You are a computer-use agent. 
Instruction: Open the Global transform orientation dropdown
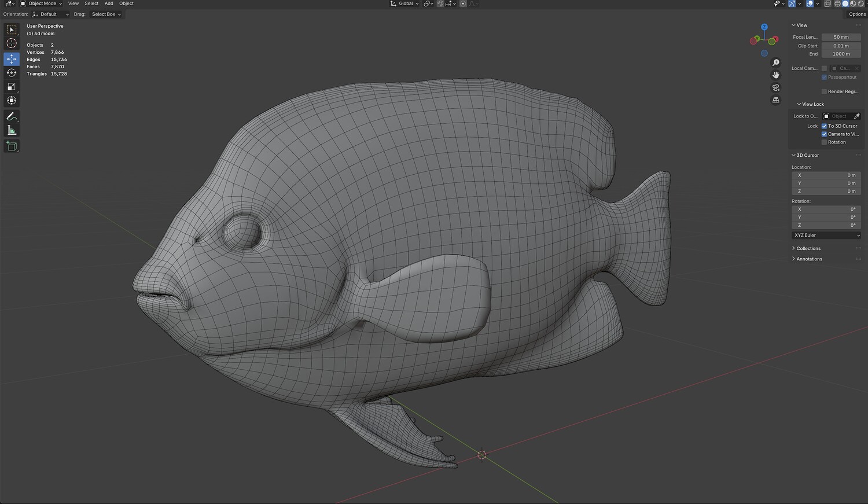coord(404,3)
